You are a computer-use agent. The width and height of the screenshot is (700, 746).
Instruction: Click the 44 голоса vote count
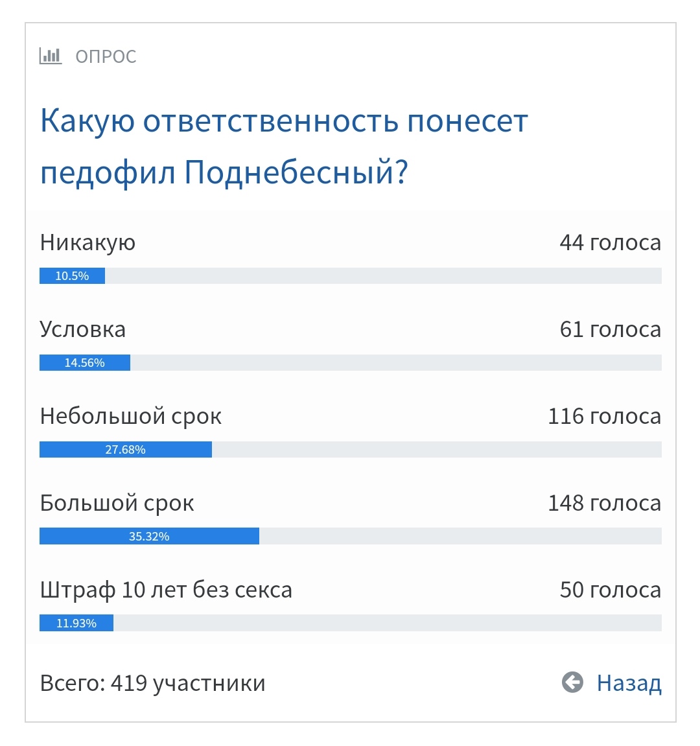point(610,242)
